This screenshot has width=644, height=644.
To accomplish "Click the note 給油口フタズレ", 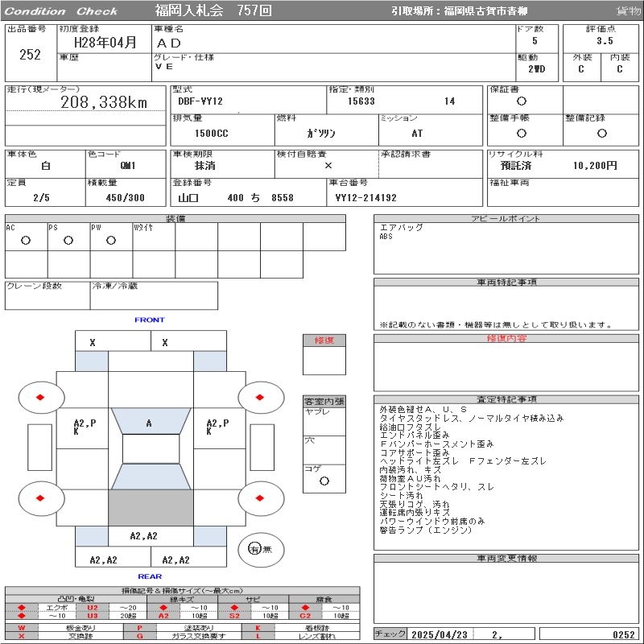I will tap(411, 427).
